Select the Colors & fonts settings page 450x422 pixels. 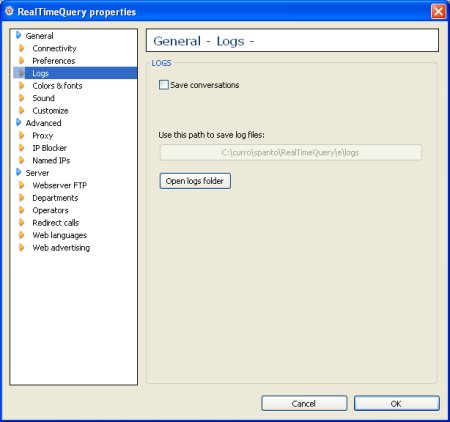click(x=57, y=86)
